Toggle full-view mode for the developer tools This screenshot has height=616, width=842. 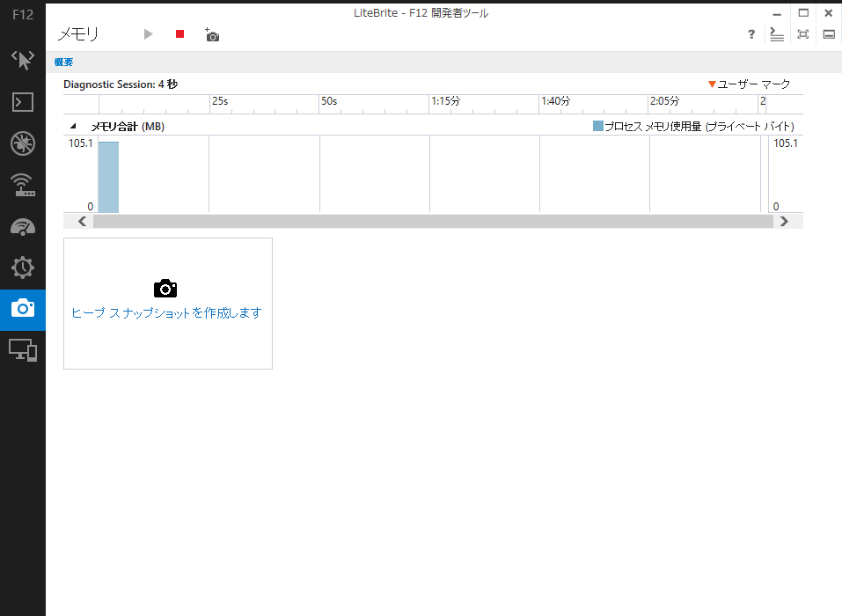tap(802, 34)
